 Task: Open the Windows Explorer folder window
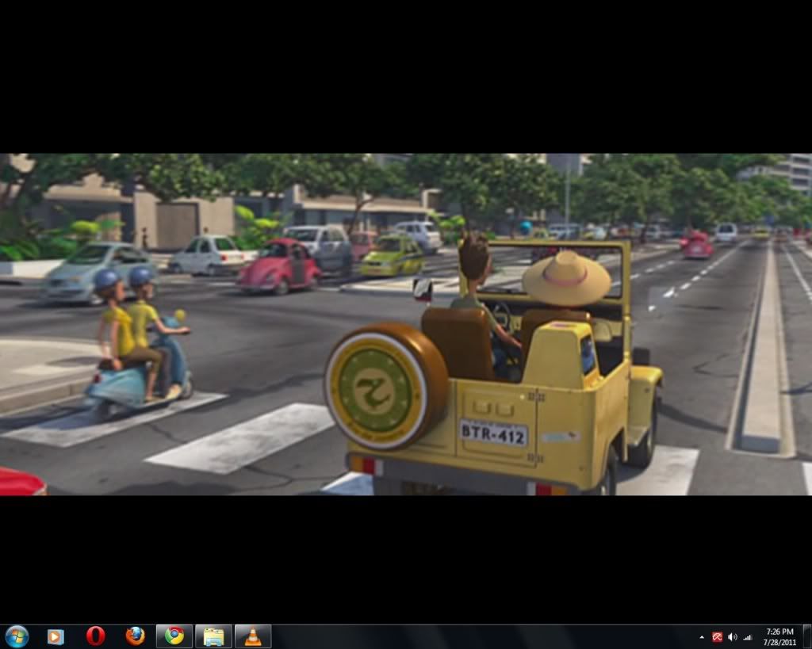click(x=213, y=636)
